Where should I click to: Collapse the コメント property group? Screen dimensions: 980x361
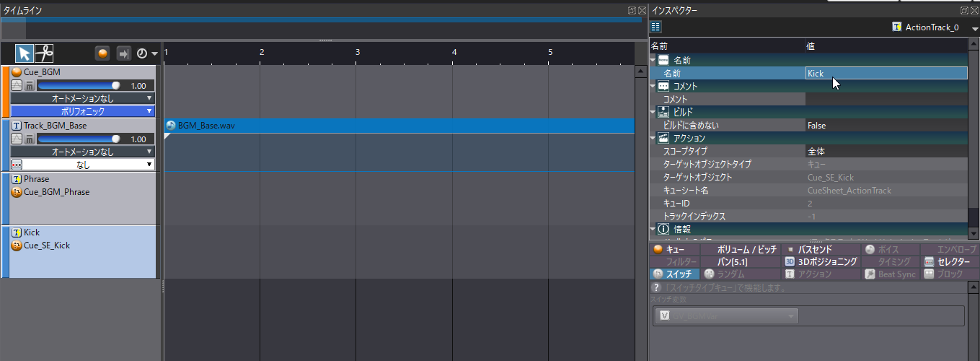653,87
